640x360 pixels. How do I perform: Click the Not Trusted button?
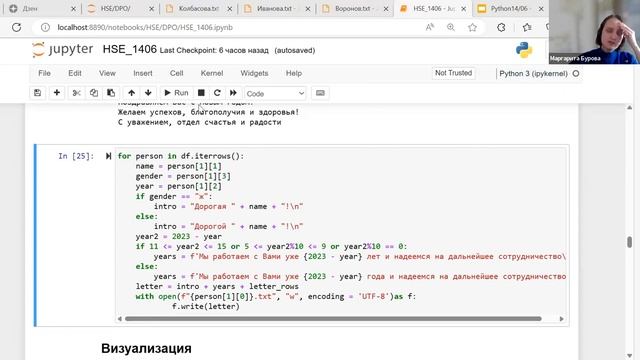pos(453,73)
